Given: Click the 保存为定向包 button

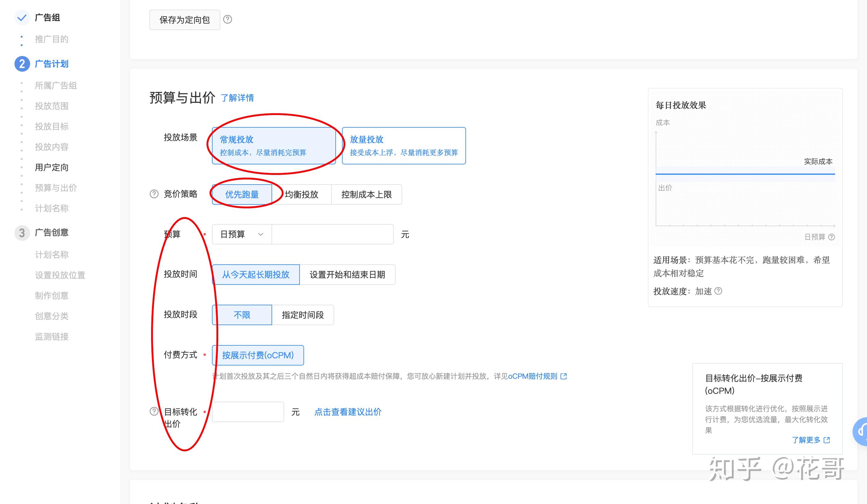Looking at the screenshot, I should (185, 20).
